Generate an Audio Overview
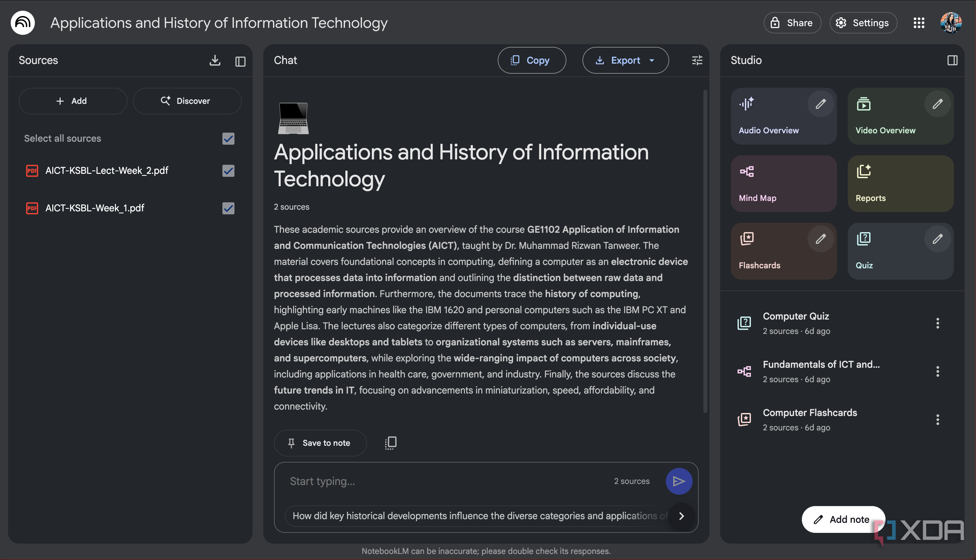976x560 pixels. click(x=783, y=116)
